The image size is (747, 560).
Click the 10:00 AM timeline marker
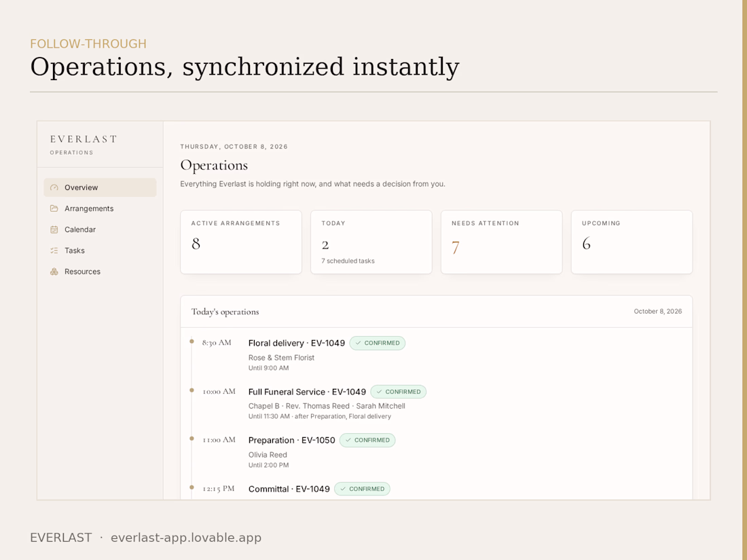click(192, 390)
